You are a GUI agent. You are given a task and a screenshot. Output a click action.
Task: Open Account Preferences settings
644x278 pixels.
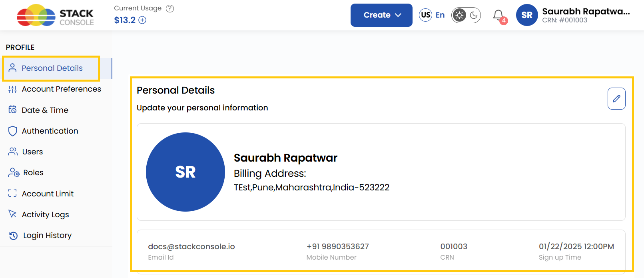click(x=61, y=89)
